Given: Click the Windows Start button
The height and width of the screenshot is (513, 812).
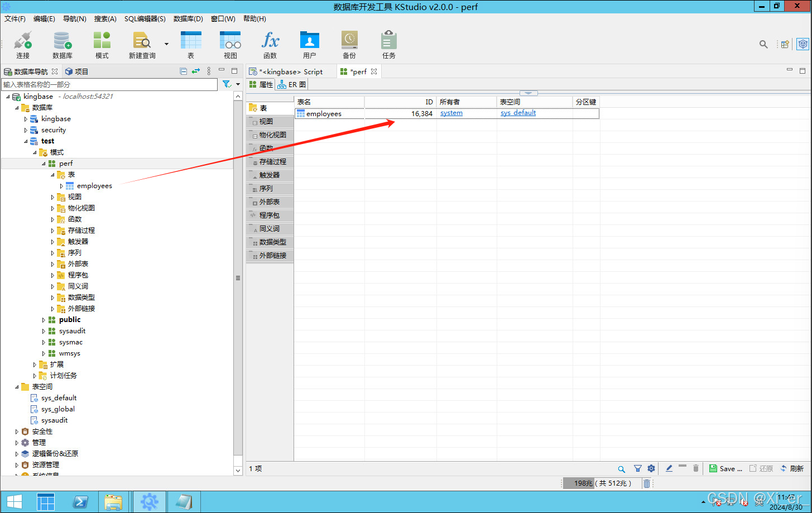Looking at the screenshot, I should pos(15,502).
